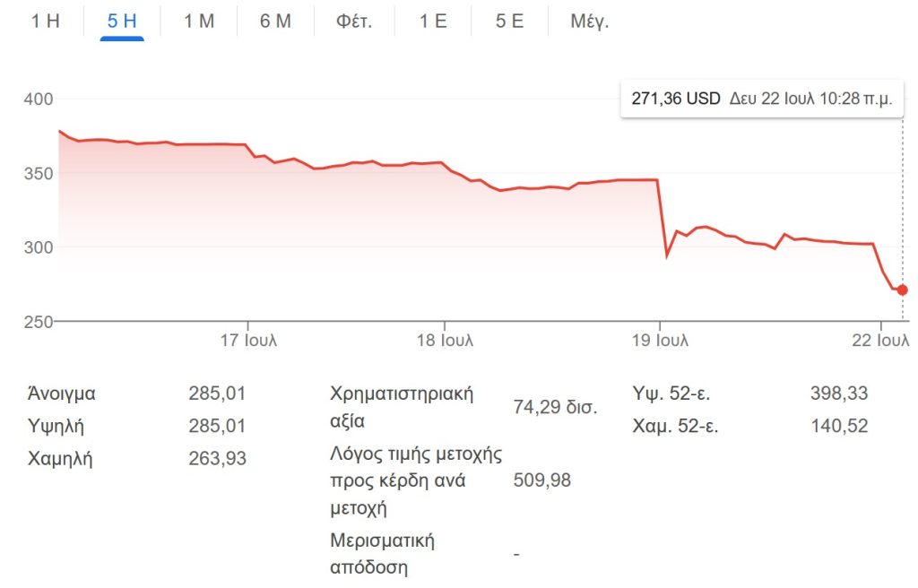
Task: Click the "Μερισματική απόδοση" dividend yield label
Action: (x=382, y=554)
